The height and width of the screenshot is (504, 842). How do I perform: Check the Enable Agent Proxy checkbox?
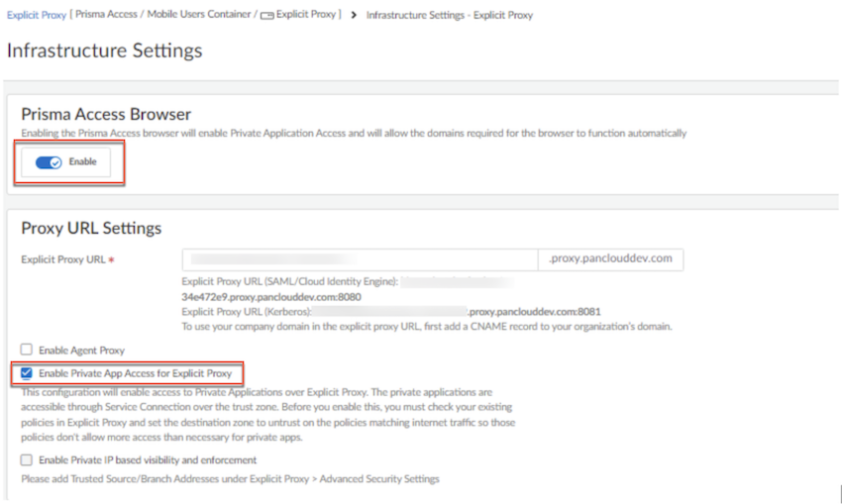pyautogui.click(x=27, y=350)
